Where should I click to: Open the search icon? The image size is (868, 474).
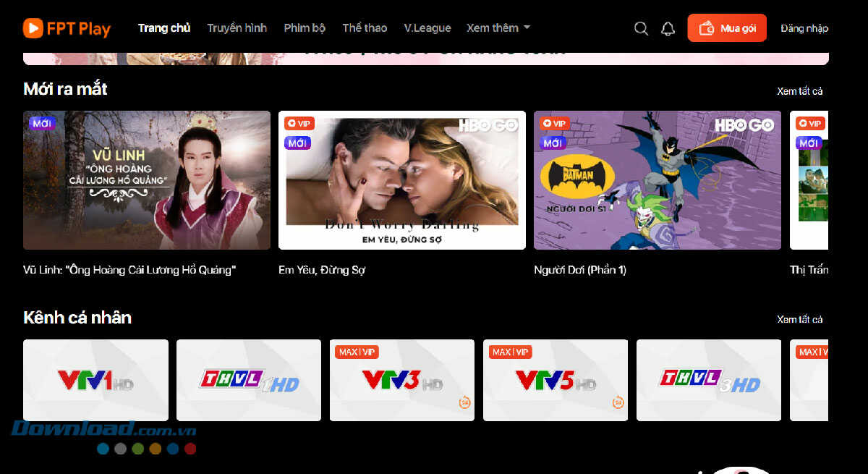coord(641,28)
